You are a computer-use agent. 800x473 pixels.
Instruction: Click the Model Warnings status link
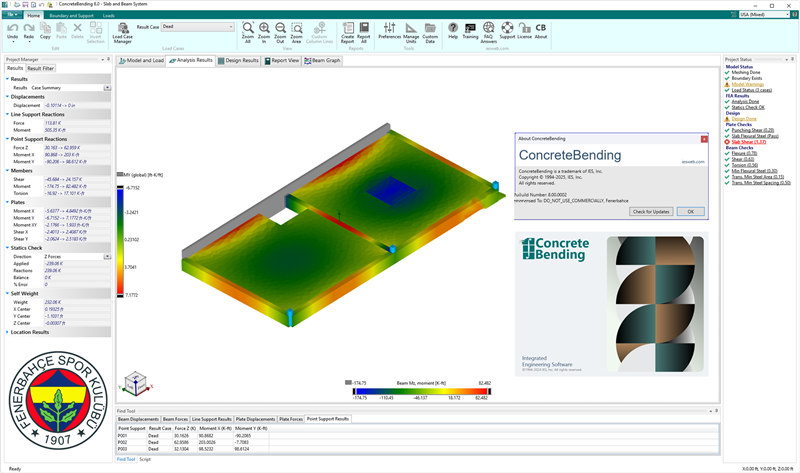click(x=748, y=84)
